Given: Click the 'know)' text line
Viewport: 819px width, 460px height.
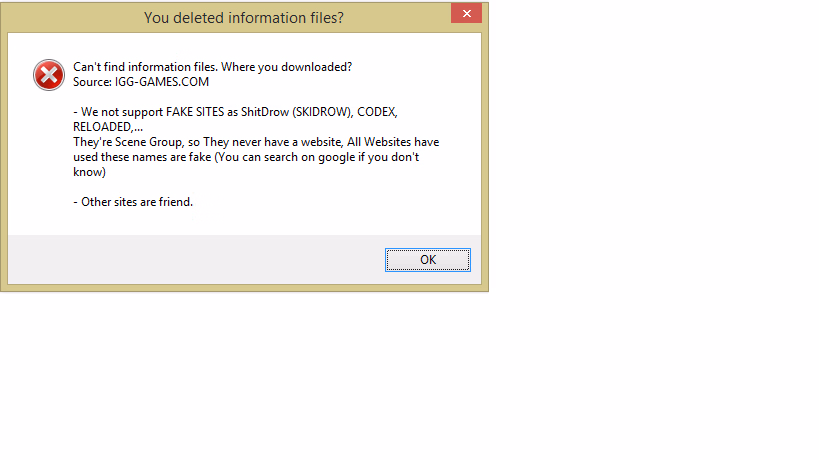Looking at the screenshot, I should (89, 172).
